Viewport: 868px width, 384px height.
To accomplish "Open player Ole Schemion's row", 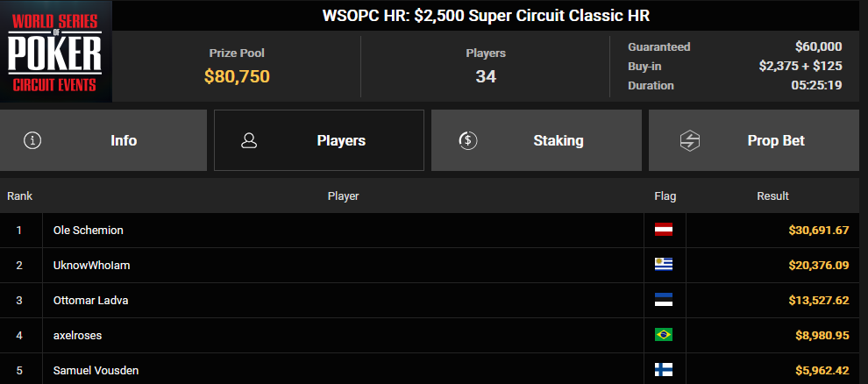I will coord(430,231).
